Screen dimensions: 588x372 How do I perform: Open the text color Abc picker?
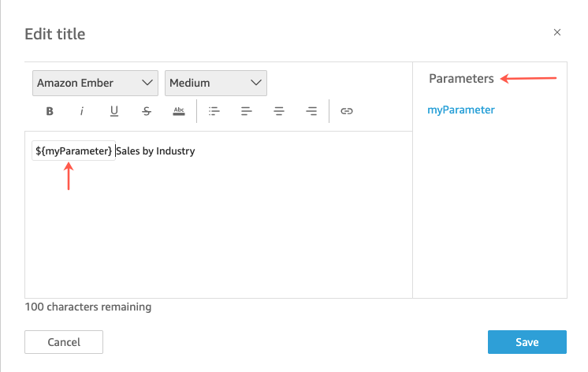179,111
